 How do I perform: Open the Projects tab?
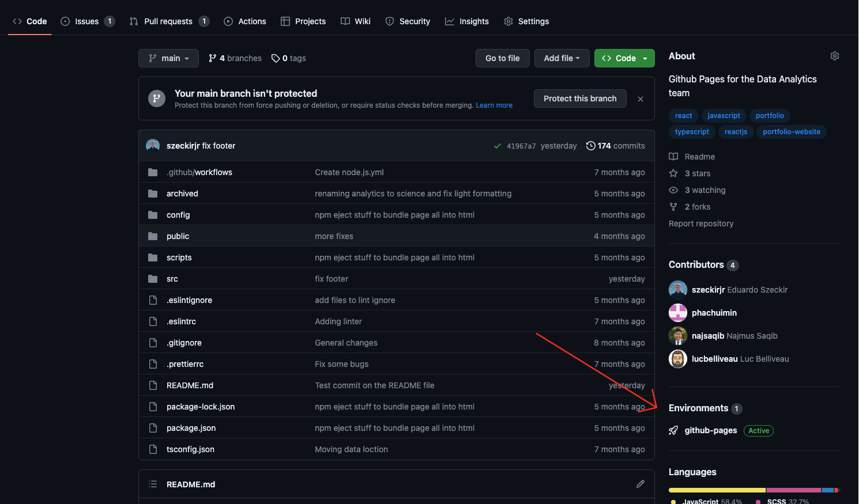(303, 21)
